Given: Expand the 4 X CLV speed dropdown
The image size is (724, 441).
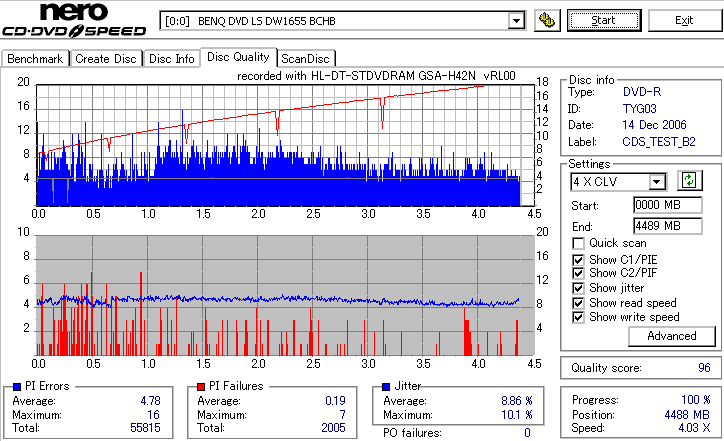Looking at the screenshot, I should click(x=656, y=182).
